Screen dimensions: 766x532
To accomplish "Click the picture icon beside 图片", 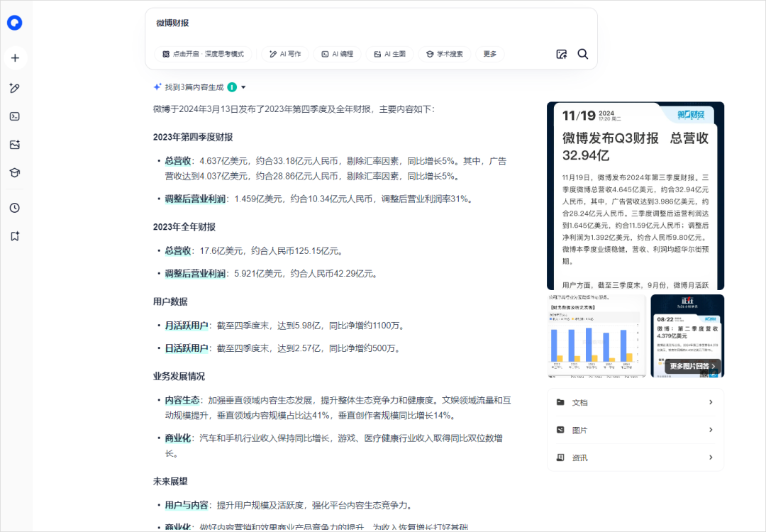I will [x=560, y=430].
